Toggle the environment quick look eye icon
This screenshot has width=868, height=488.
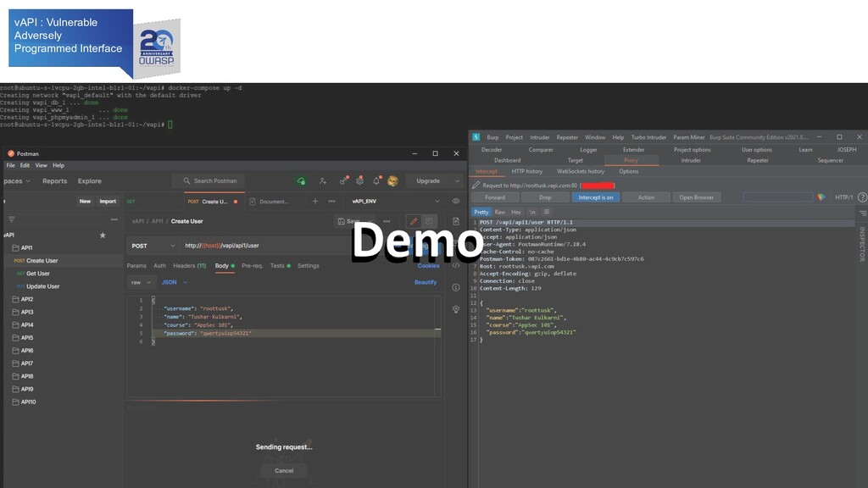pos(455,202)
